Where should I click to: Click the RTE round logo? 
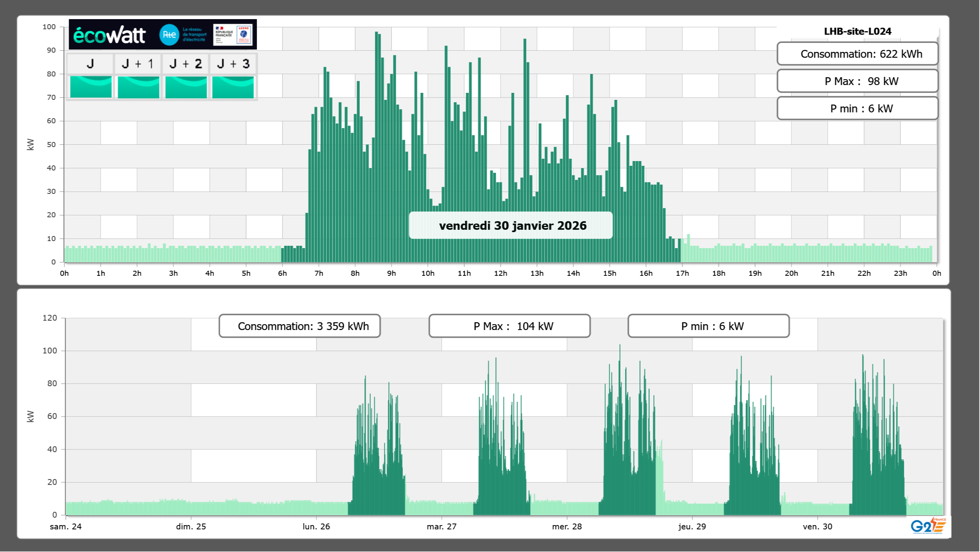(169, 35)
